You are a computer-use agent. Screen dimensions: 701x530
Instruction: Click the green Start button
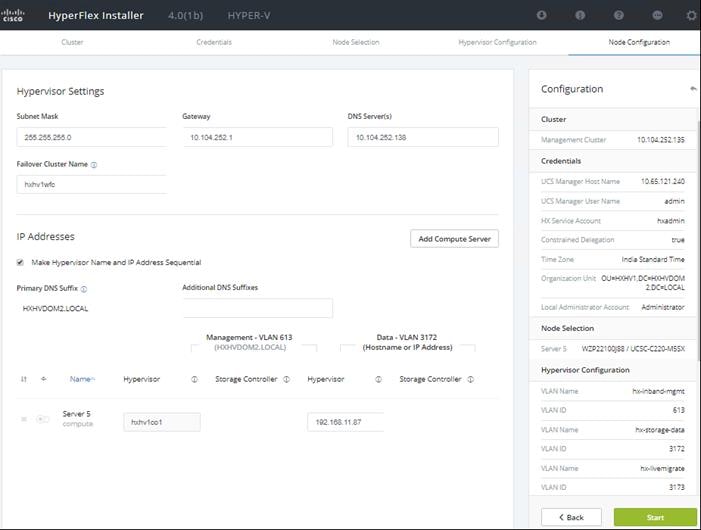pos(655,517)
